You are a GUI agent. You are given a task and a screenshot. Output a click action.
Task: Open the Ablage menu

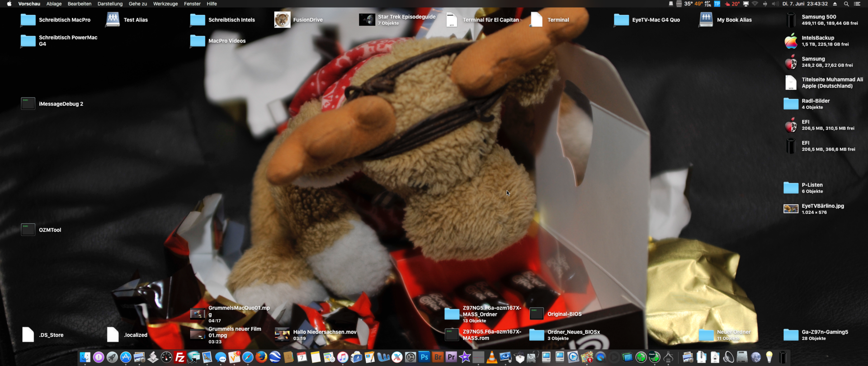(x=54, y=4)
